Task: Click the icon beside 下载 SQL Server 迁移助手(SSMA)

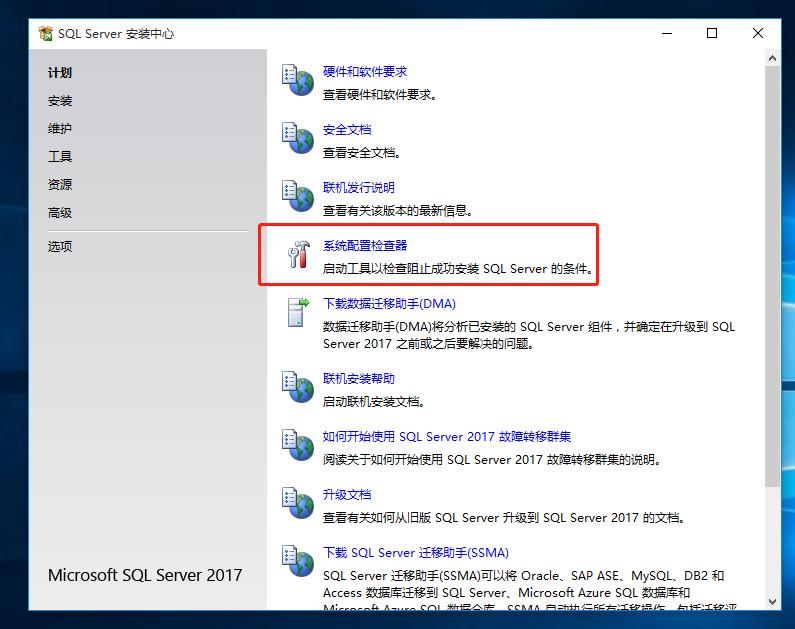Action: coord(298,561)
